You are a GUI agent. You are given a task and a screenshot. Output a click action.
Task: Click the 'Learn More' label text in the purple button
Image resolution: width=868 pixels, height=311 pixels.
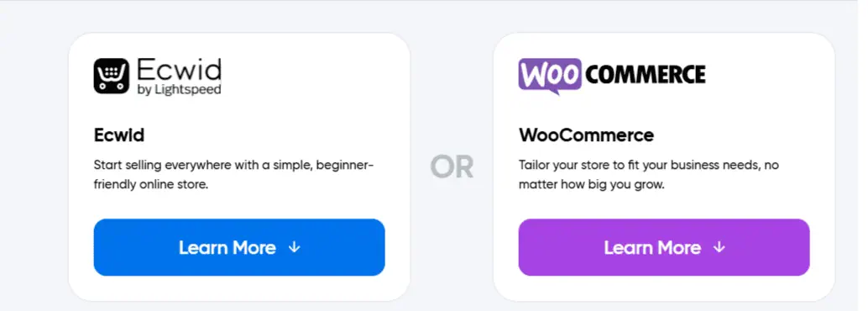pyautogui.click(x=652, y=247)
